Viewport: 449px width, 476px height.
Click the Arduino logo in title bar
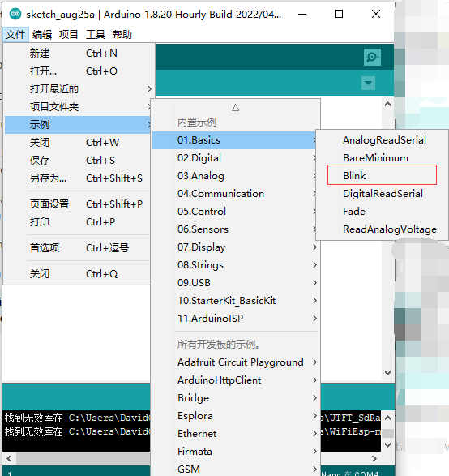tap(15, 14)
